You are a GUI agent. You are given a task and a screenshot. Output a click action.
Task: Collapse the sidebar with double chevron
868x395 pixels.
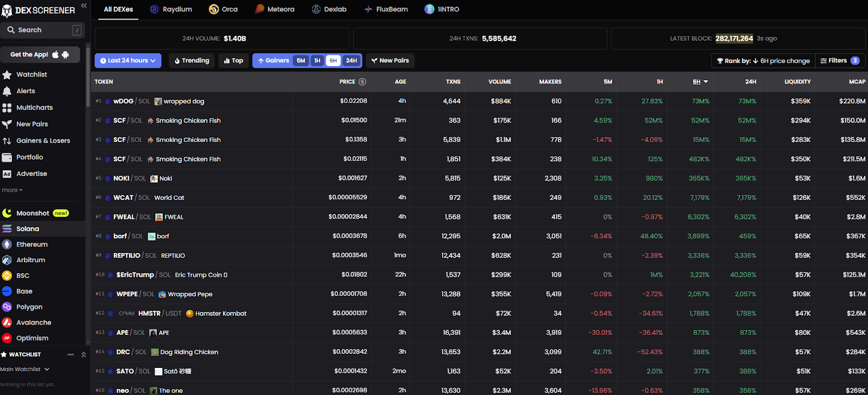pyautogui.click(x=84, y=5)
